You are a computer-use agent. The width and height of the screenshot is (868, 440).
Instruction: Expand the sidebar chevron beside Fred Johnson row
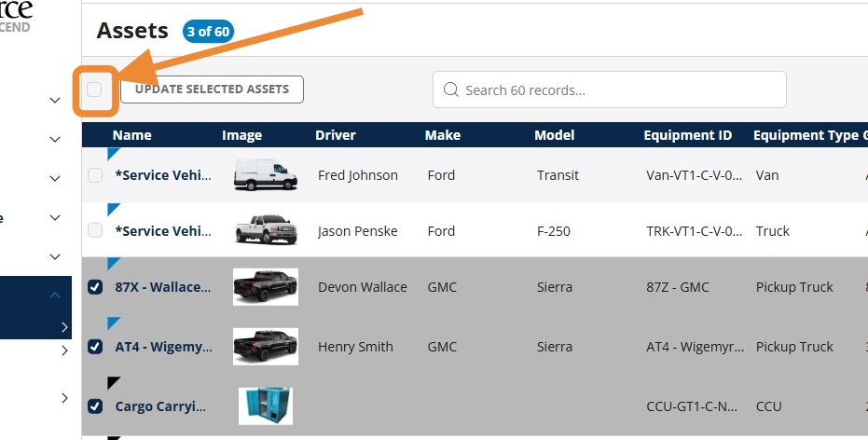55,178
